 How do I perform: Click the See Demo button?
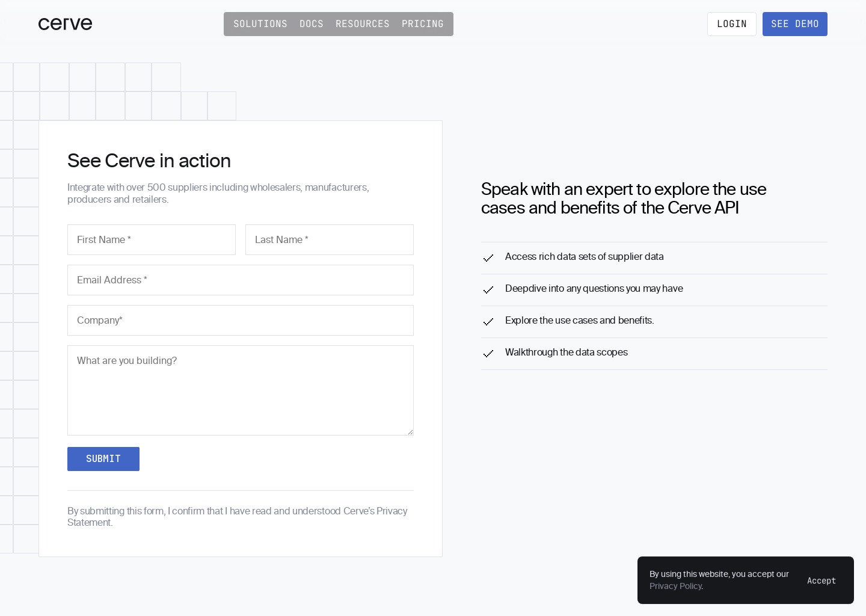(794, 24)
